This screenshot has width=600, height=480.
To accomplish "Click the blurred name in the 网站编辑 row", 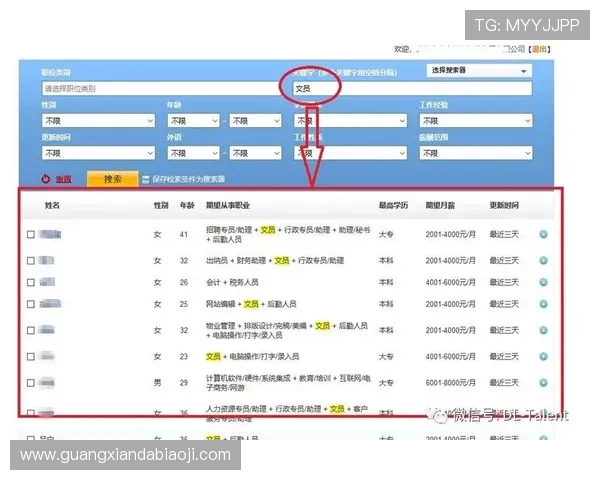I will (50, 304).
